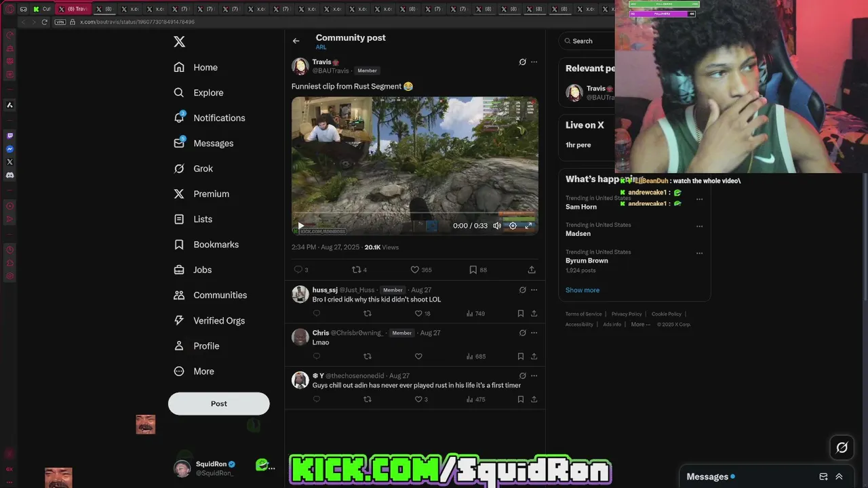Open options for Byrum Brown trend

[699, 253]
